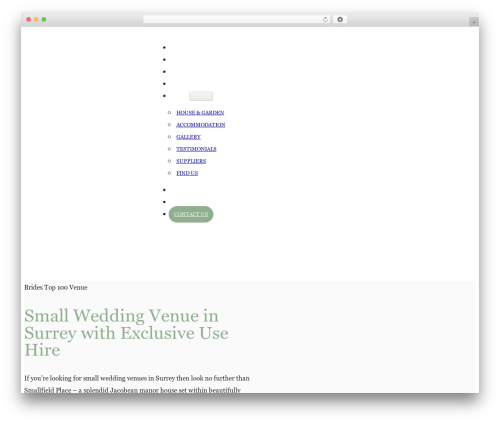Visit the Testimonials link
Viewport: 500px width, 423px height.
pos(196,149)
